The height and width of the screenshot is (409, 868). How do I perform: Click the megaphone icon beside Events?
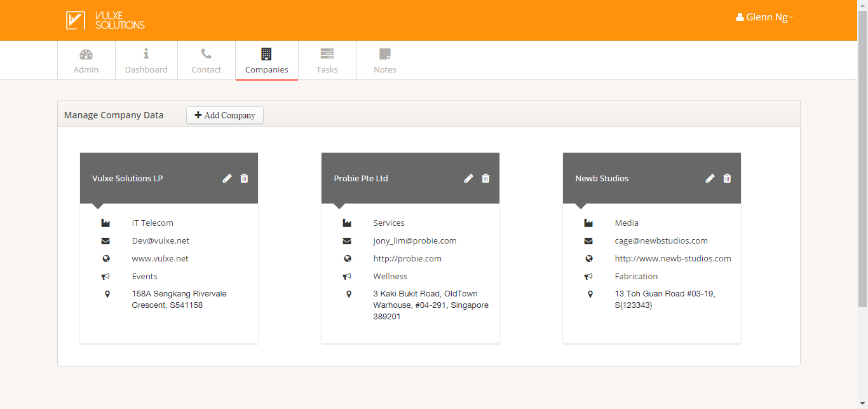[106, 277]
